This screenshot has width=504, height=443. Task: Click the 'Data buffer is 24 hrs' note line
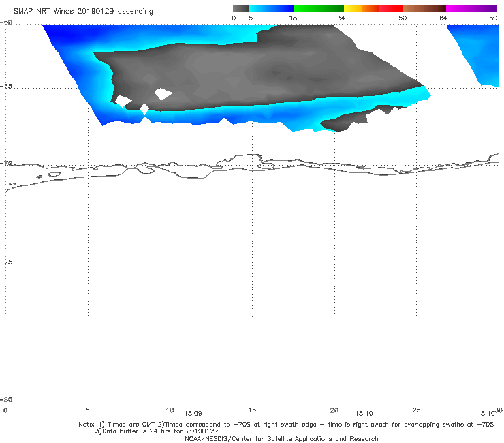[x=157, y=431]
